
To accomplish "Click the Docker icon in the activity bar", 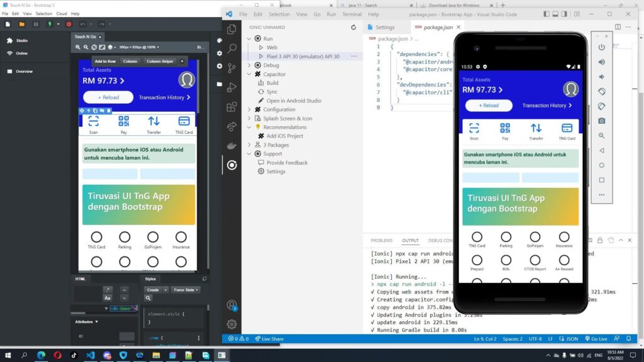I will [x=232, y=146].
